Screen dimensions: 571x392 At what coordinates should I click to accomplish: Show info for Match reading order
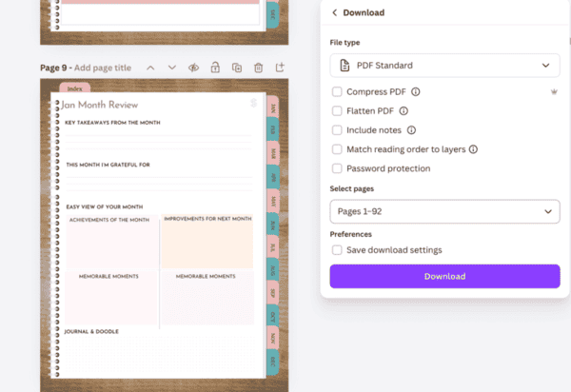point(473,149)
